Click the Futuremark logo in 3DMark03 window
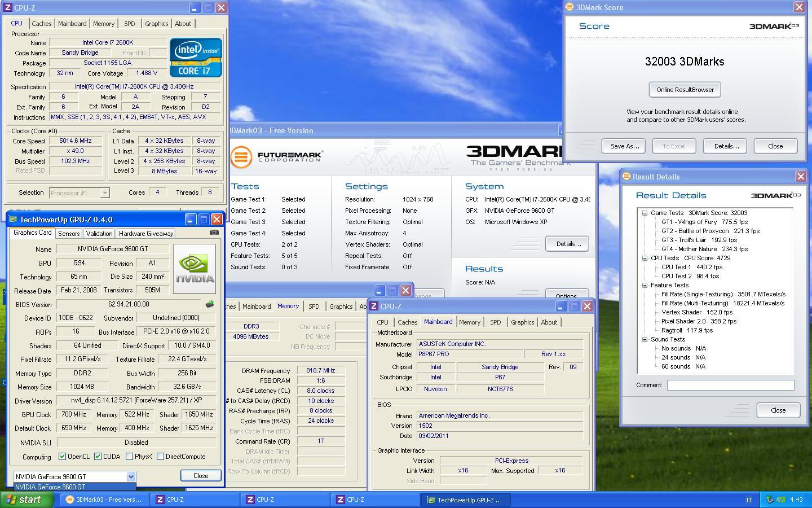The width and height of the screenshot is (812, 508). (277, 156)
